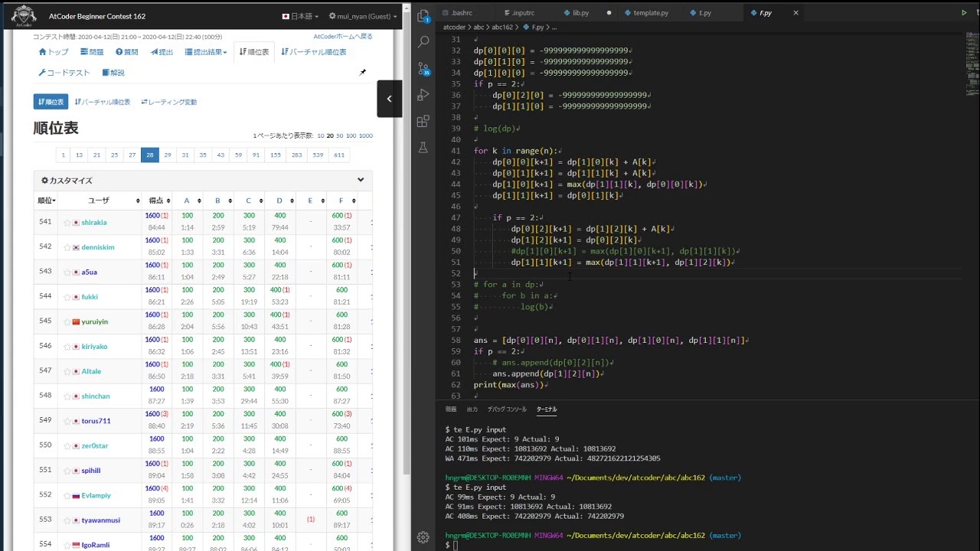Close the F.py editor tab
Viewport: 980px width, 551px height.
pyautogui.click(x=796, y=13)
